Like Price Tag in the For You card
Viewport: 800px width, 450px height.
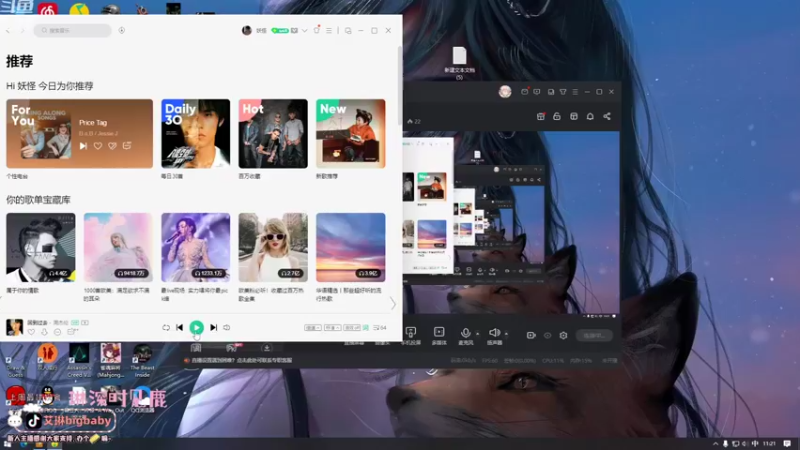[x=98, y=146]
